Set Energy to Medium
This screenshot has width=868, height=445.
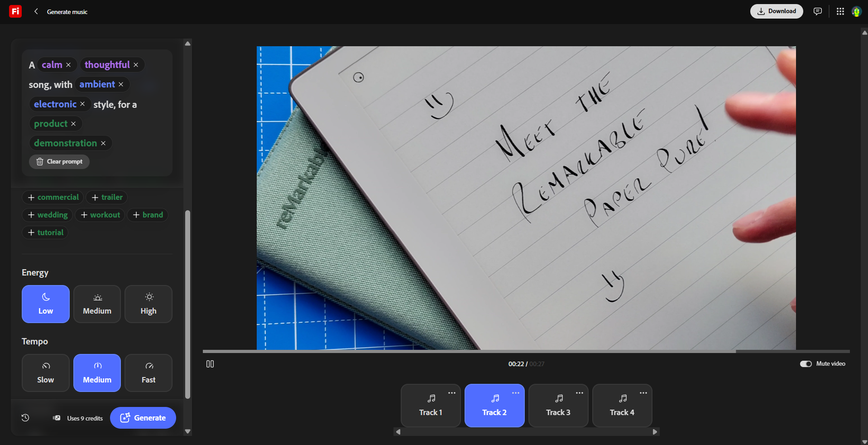97,304
